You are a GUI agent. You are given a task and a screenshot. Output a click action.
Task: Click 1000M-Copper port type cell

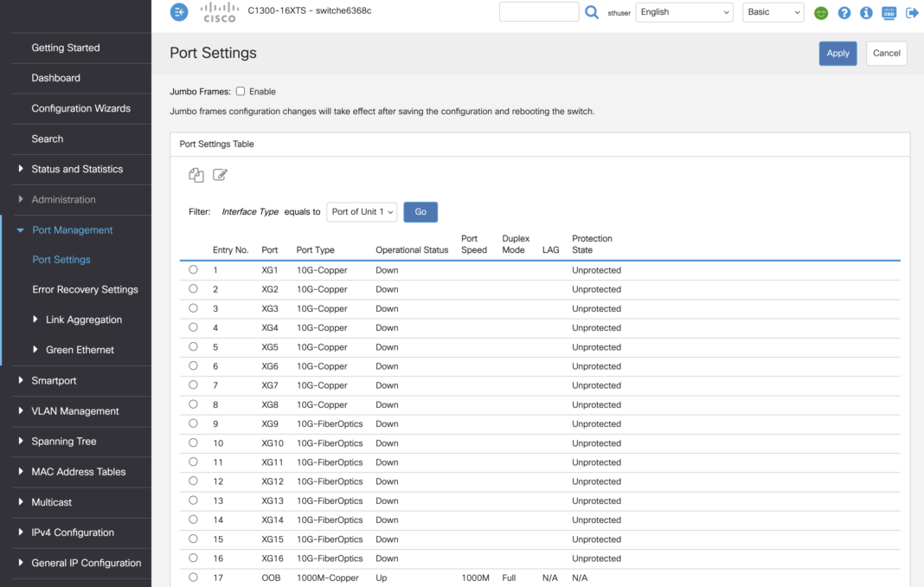pos(327,577)
